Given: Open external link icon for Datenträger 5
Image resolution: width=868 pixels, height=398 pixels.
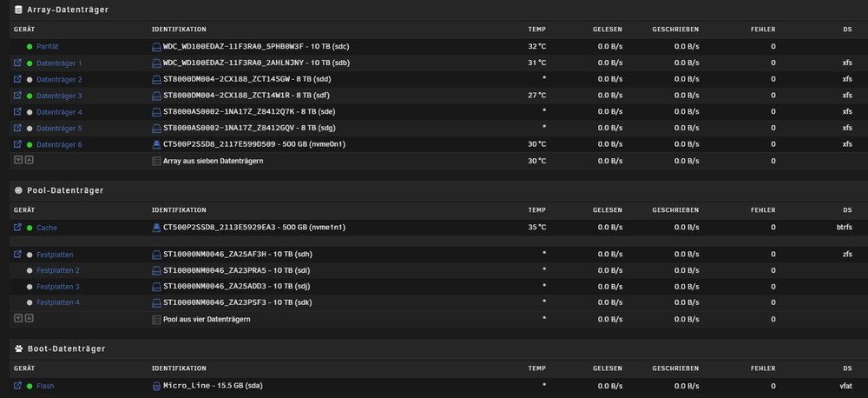Looking at the screenshot, I should [17, 128].
